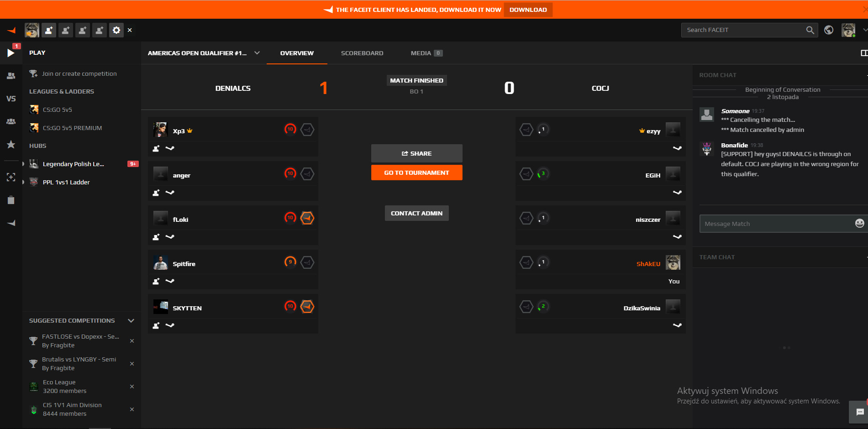
Task: Click Xp3's skill level 10 badge
Action: coord(290,130)
